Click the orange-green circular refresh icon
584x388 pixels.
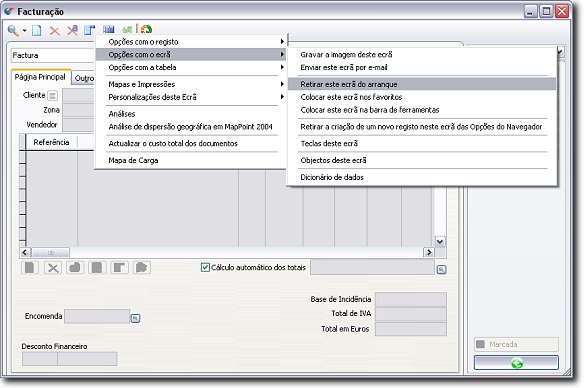(146, 29)
